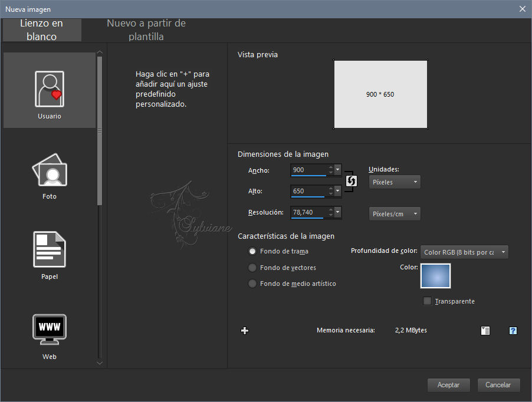Click the 900 * 650 preview thumbnail
This screenshot has height=402, width=532.
[x=380, y=94]
